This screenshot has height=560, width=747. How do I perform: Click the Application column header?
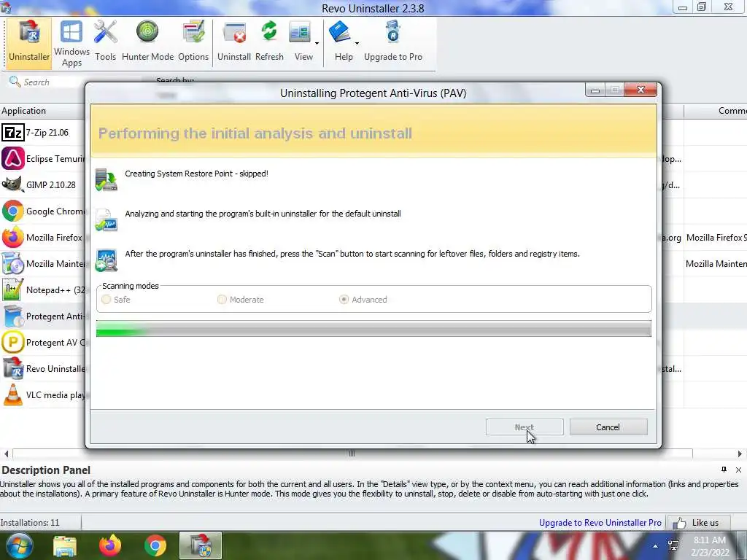43,111
